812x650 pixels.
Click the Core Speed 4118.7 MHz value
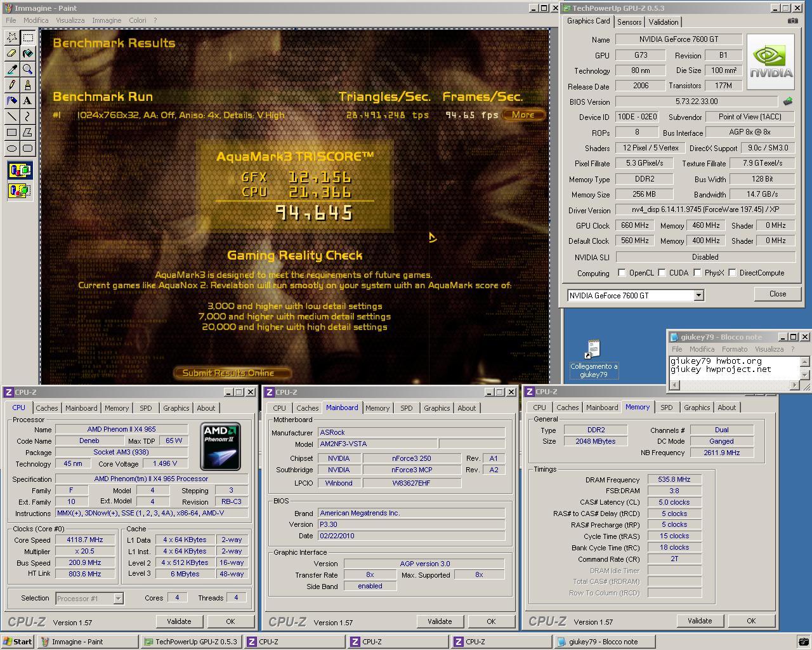click(x=85, y=540)
